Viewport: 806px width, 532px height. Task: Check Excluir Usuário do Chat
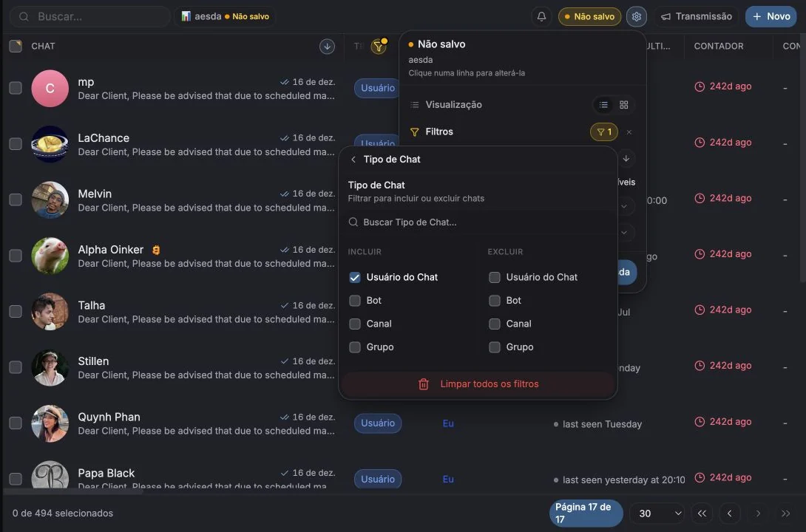click(x=495, y=277)
